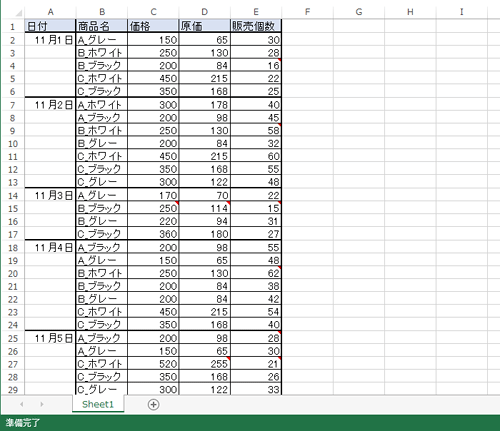This screenshot has height=431, width=500.
Task: Click the previous sheet navigation arrow
Action: [x=22, y=404]
